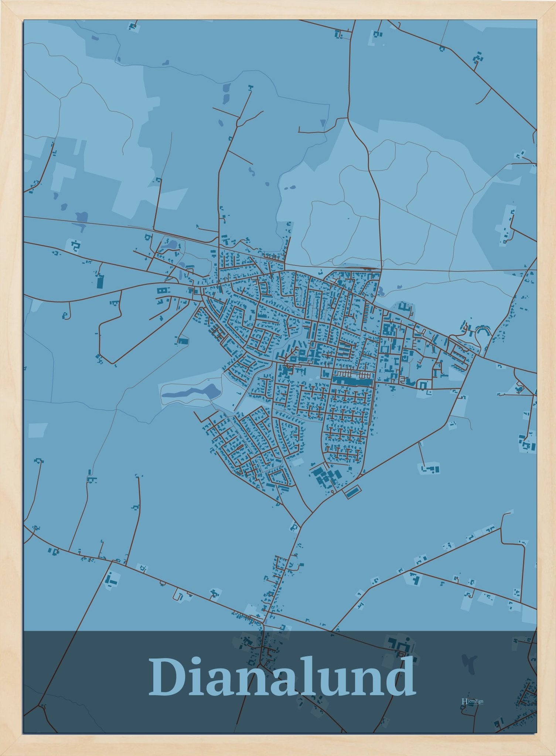Viewport: 556px width, 756px height.
Task: Select the semicircular building at town's east edge
Action: (x=482, y=330)
